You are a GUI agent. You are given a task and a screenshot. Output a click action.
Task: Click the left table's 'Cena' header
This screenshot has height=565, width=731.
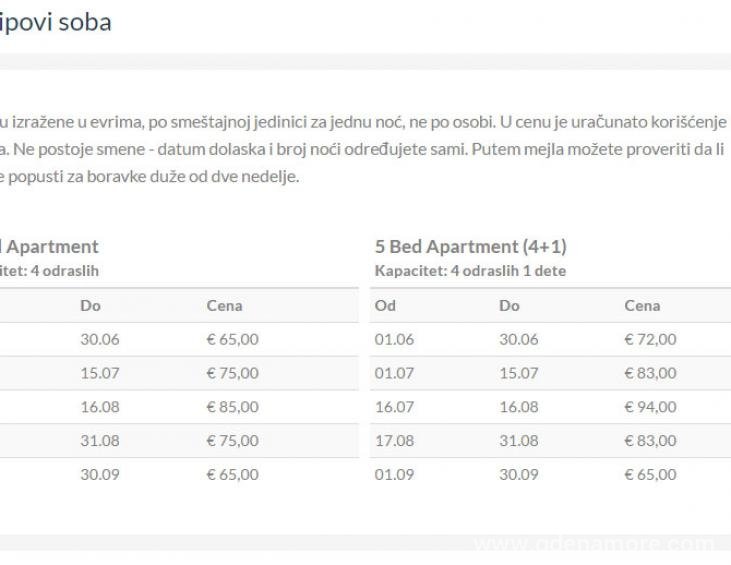point(224,306)
